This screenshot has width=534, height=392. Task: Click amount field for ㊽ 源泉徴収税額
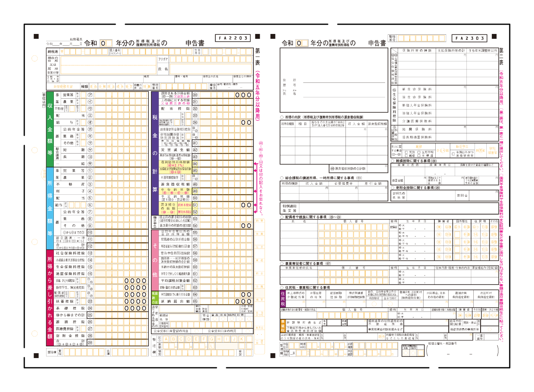point(226,184)
